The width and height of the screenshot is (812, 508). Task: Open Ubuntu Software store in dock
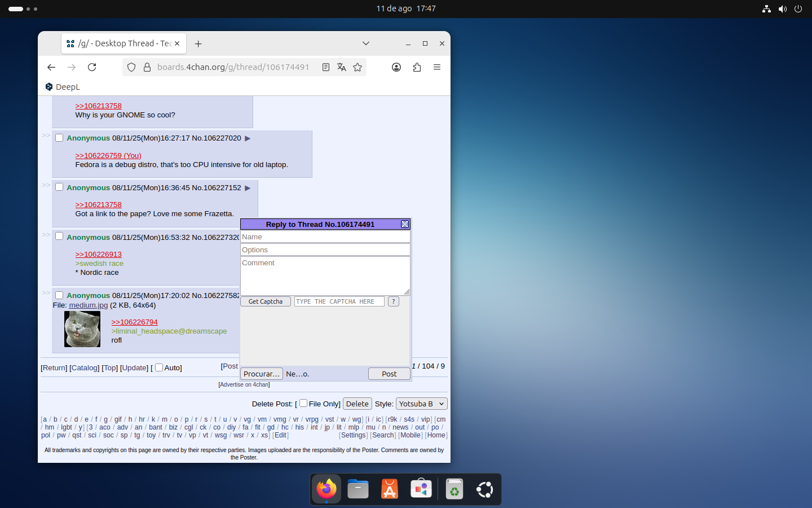pos(390,489)
